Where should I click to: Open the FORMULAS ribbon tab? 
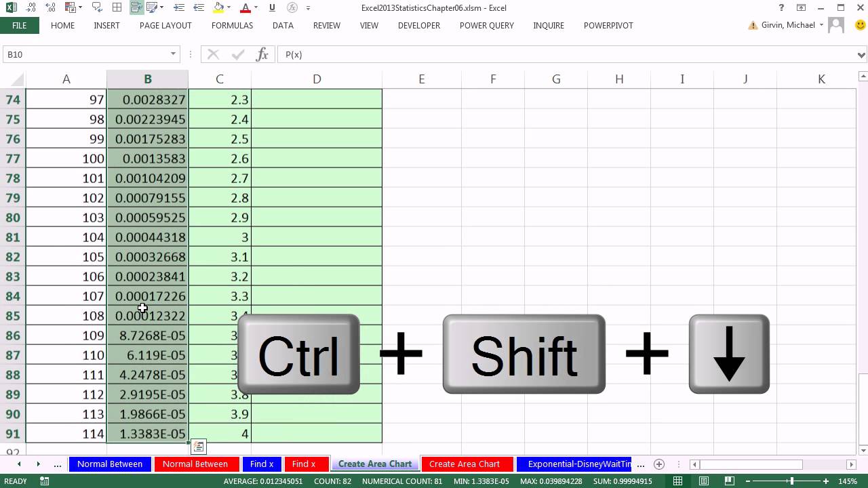(232, 25)
